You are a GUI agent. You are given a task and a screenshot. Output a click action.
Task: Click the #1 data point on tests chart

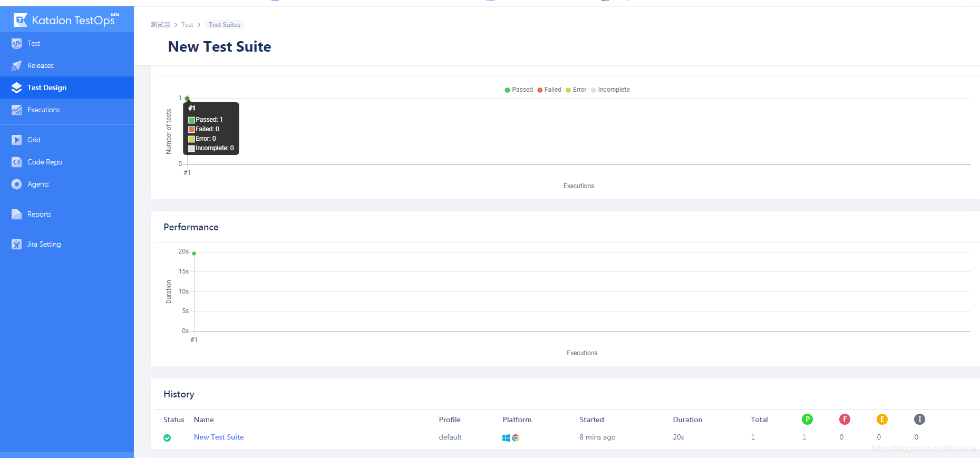(x=187, y=99)
